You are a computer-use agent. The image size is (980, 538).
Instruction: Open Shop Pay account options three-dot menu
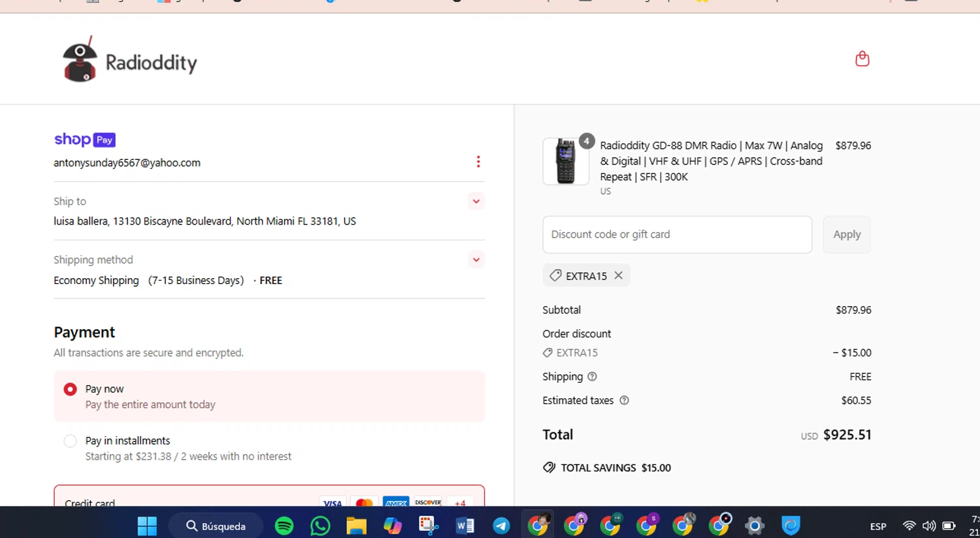478,162
